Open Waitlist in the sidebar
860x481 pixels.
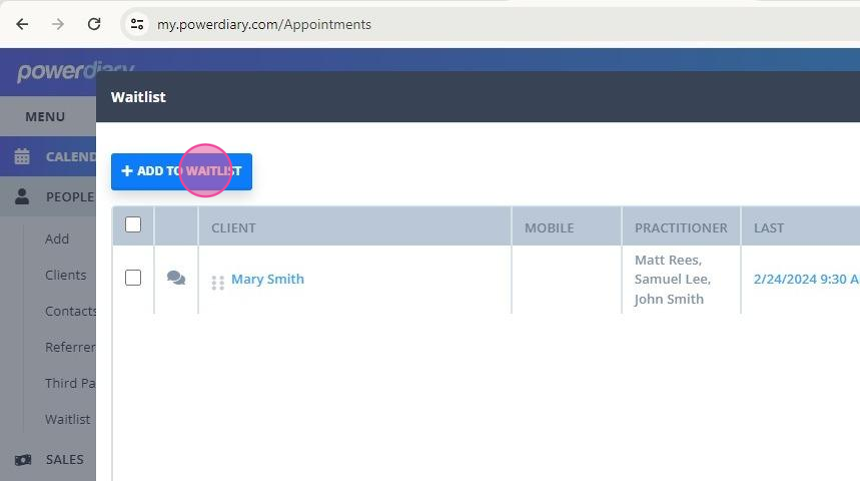pyautogui.click(x=67, y=420)
